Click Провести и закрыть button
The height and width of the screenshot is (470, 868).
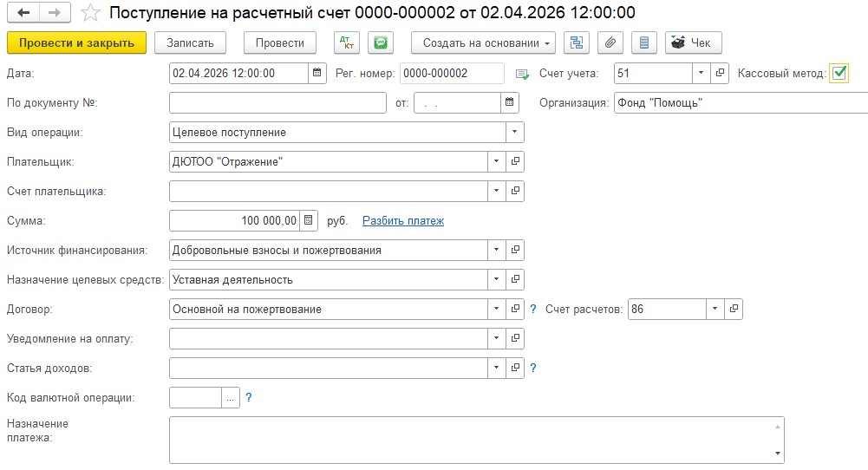[x=76, y=42]
